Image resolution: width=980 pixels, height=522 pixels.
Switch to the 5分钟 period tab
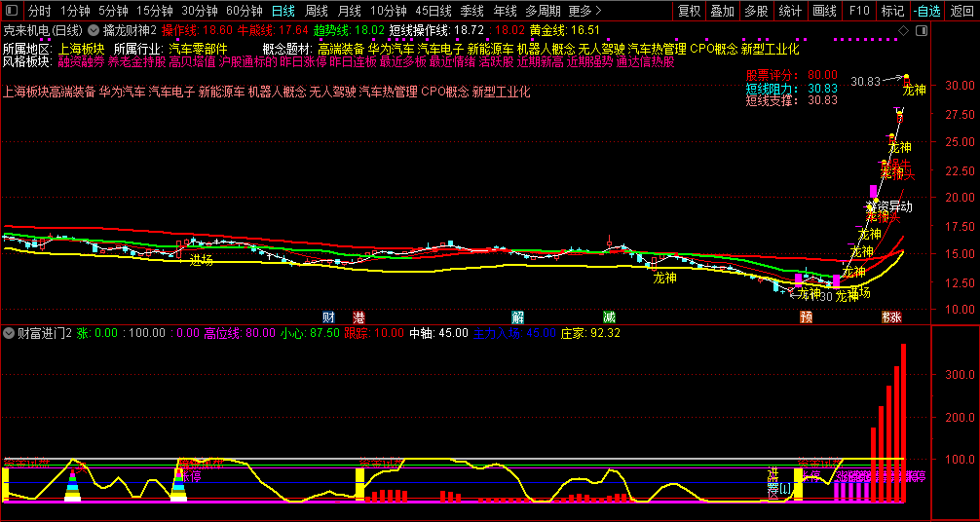[x=113, y=10]
